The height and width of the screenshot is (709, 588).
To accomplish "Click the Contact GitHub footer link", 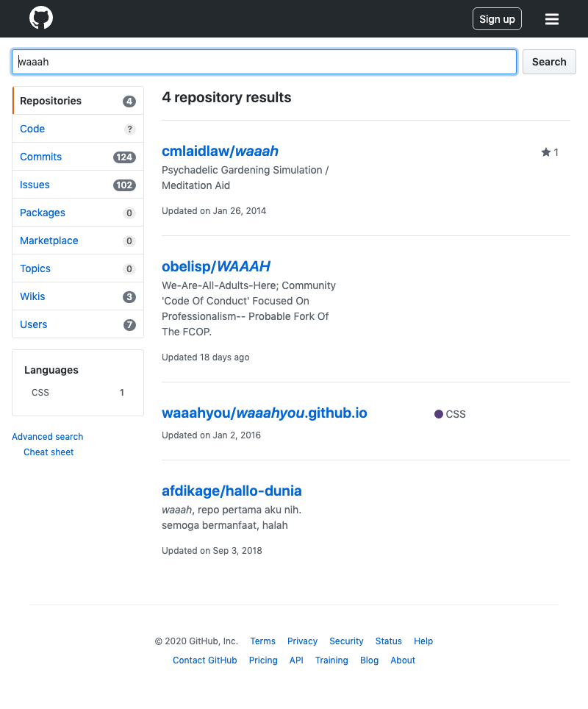I will point(205,660).
